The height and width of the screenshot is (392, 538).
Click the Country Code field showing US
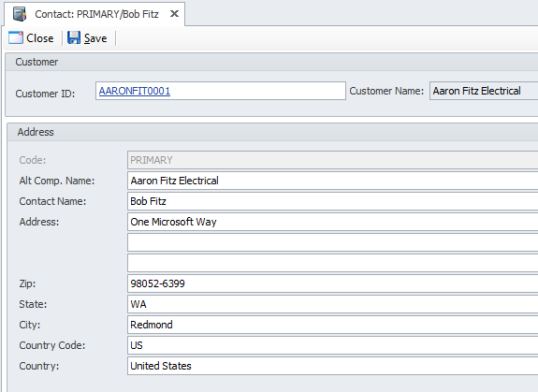click(x=332, y=345)
